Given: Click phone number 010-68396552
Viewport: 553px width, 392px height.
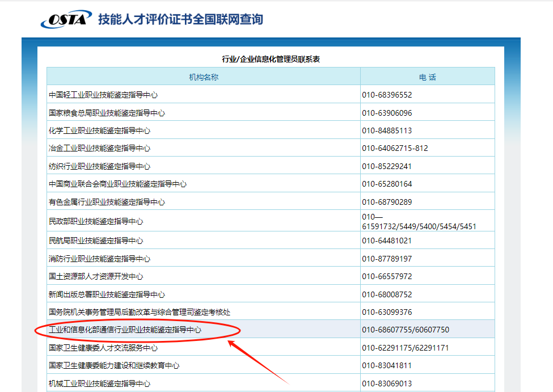Looking at the screenshot, I should pyautogui.click(x=387, y=95).
